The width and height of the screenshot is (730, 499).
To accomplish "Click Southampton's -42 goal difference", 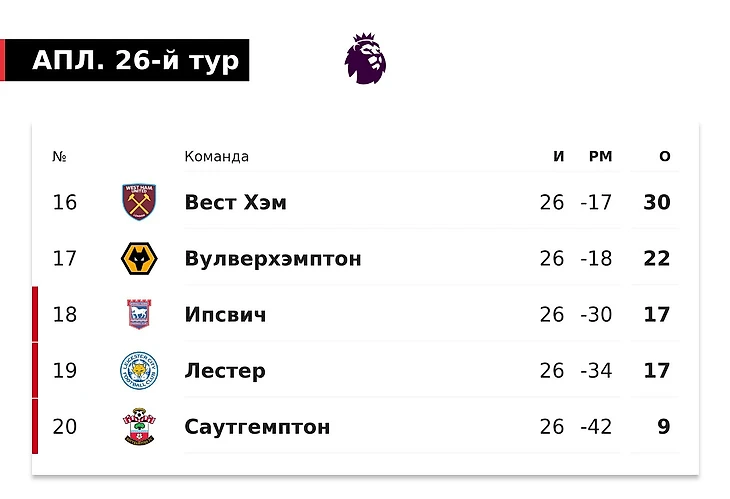I will pos(596,427).
